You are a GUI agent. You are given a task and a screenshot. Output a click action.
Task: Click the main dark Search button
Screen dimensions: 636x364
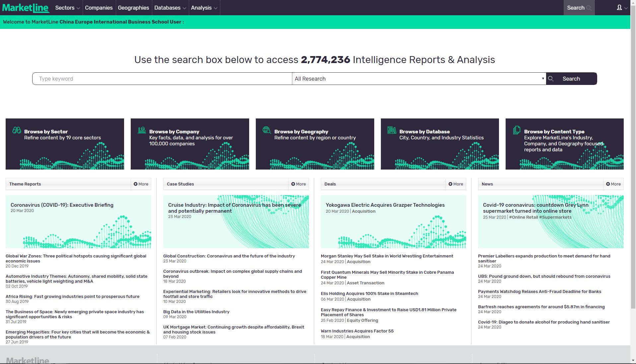click(x=571, y=79)
